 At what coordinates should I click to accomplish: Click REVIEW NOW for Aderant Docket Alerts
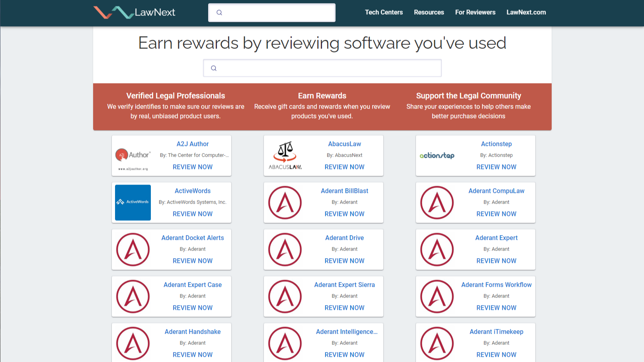(193, 261)
